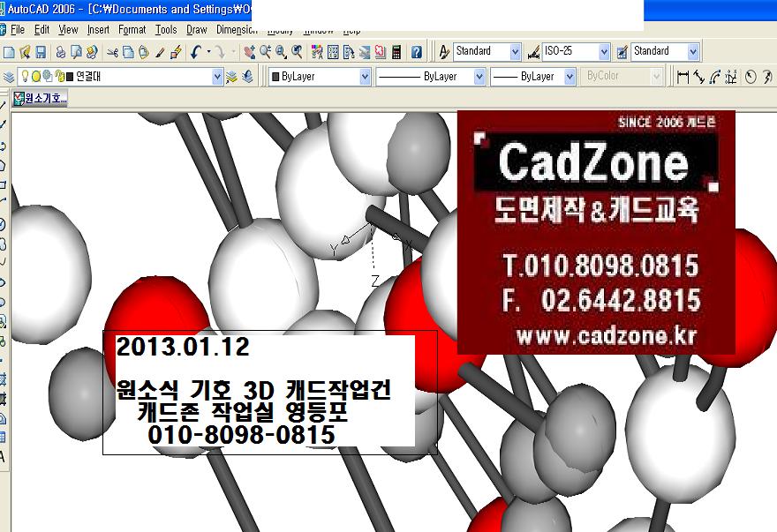This screenshot has width=777, height=532.
Task: Toggle freeze in current viewport for the layer
Action: click(x=48, y=76)
